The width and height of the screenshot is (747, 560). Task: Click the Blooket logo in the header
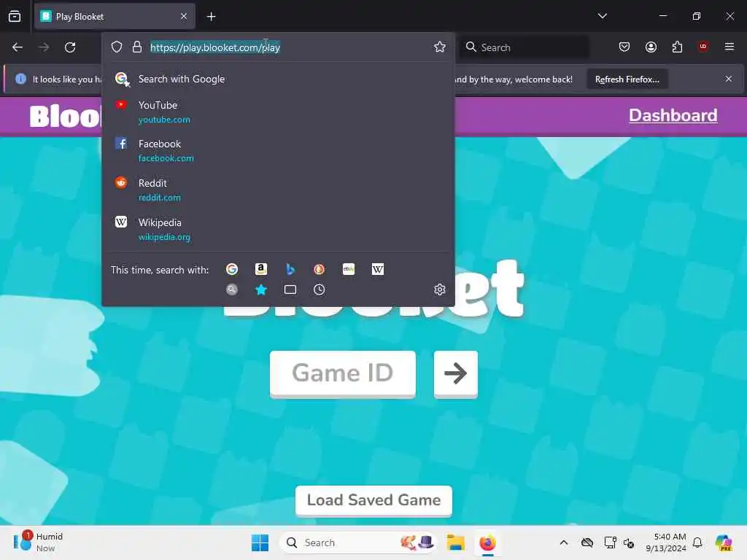pyautogui.click(x=65, y=116)
